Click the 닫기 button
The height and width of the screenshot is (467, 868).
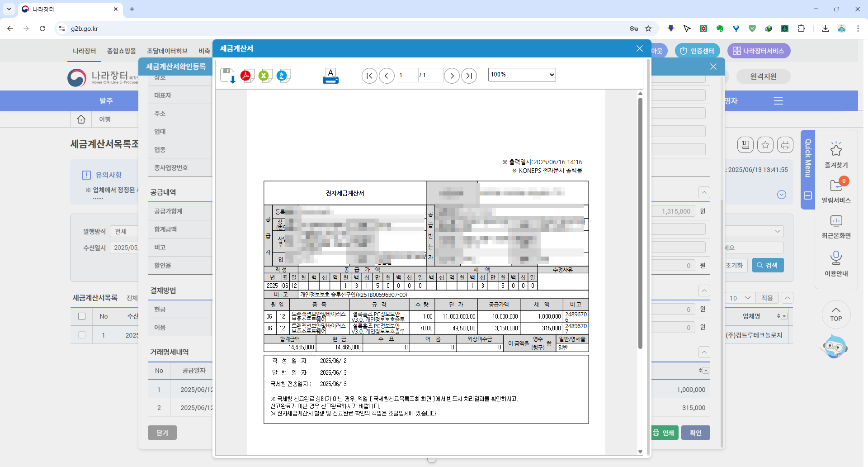[x=162, y=433]
